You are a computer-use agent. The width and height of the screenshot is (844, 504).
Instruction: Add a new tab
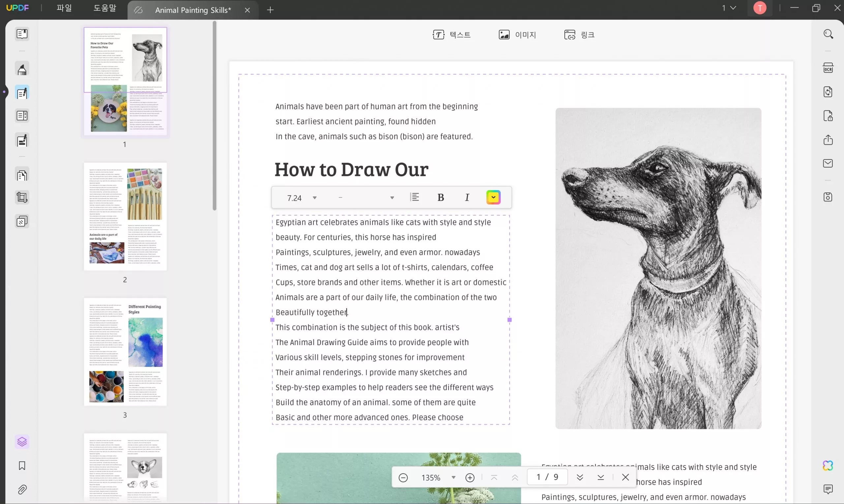coord(270,10)
